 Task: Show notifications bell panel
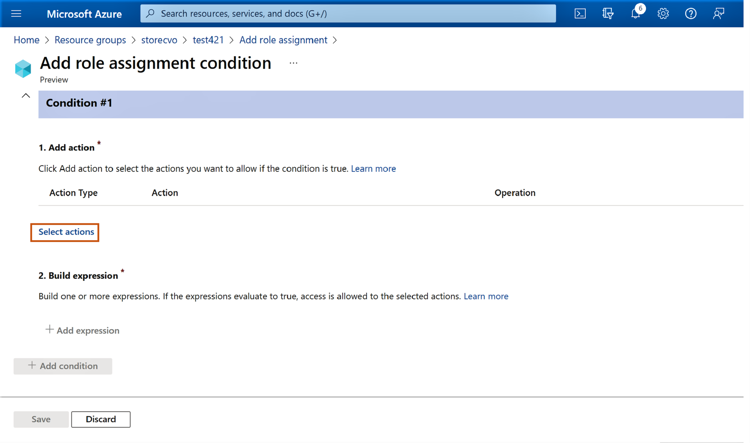635,14
